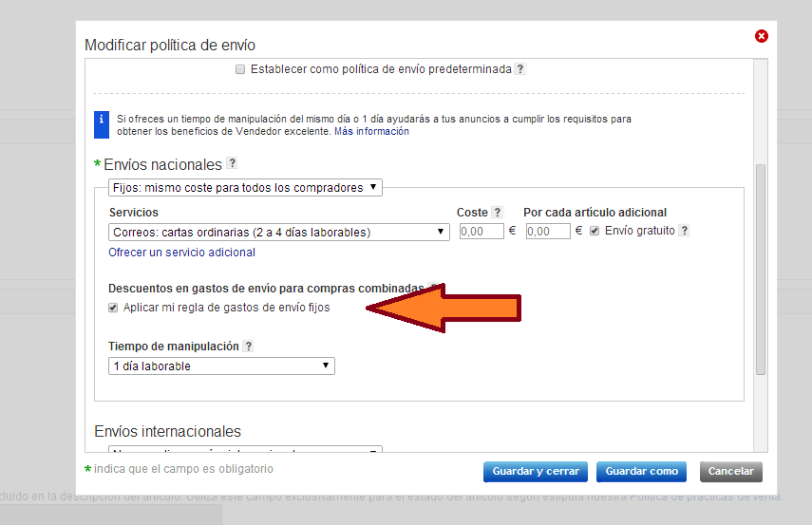
Task: Click help icon beside política de envío predeterminada
Action: [x=519, y=69]
